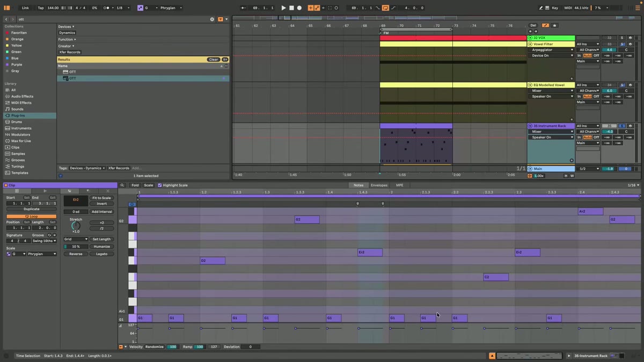
Task: Switch to the MPE tab
Action: [399, 185]
